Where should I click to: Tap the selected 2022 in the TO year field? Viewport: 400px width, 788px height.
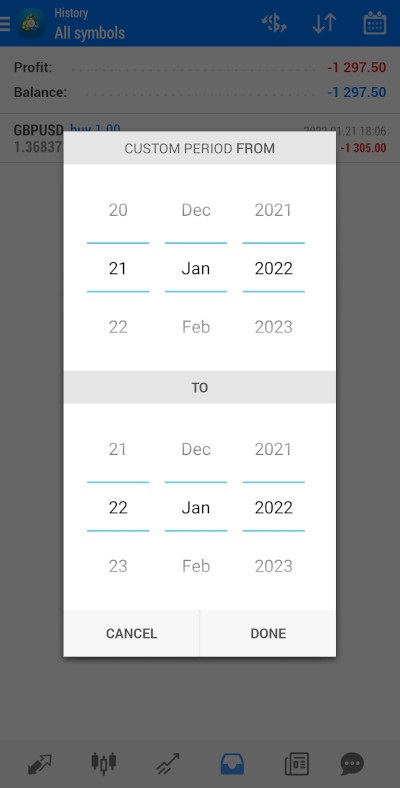pos(273,508)
